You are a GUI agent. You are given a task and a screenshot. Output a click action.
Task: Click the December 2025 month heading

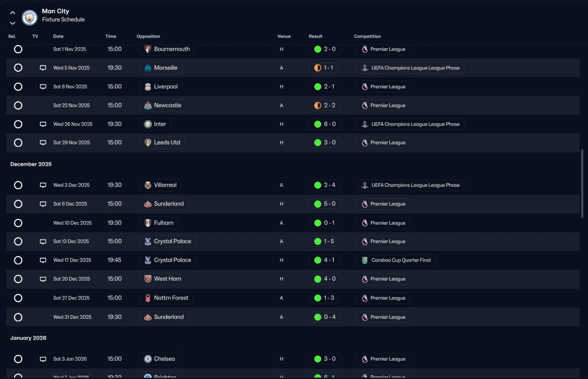[x=31, y=164]
